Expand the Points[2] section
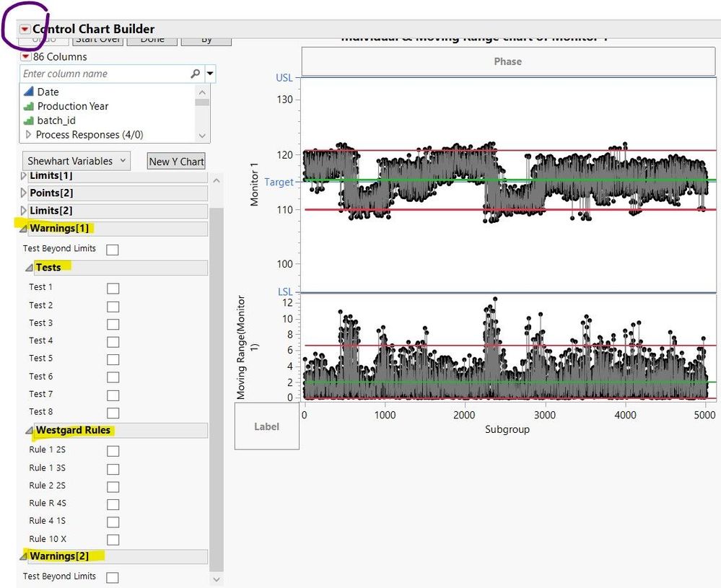This screenshot has height=588, width=721. [24, 193]
